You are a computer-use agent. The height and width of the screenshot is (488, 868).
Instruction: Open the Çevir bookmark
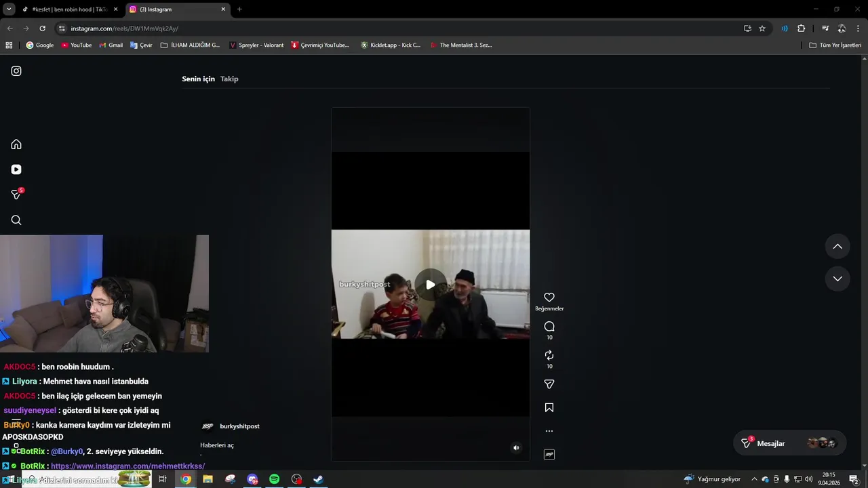[x=141, y=45]
